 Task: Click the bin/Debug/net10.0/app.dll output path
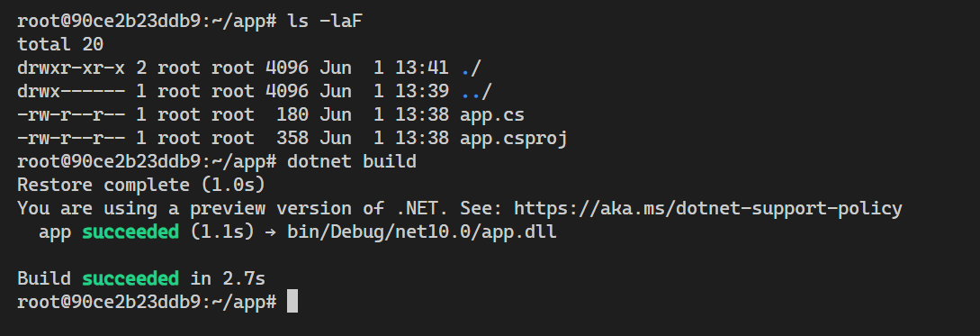[422, 232]
